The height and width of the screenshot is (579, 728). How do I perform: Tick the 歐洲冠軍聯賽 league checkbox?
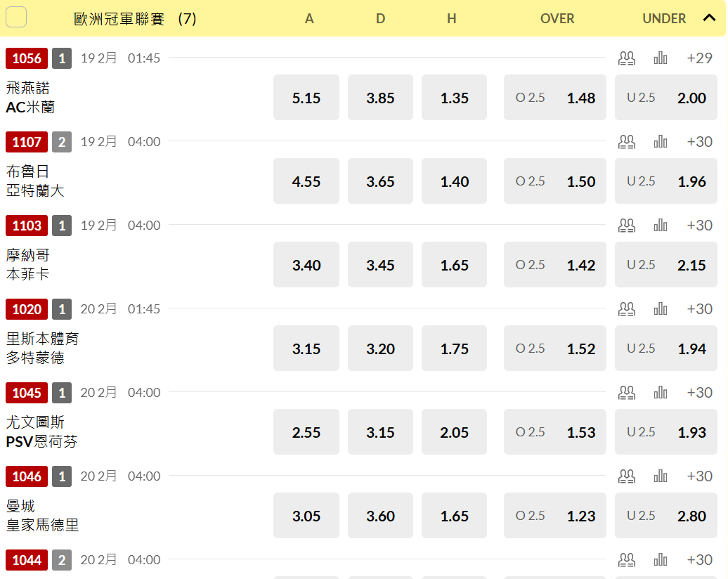coord(16,18)
